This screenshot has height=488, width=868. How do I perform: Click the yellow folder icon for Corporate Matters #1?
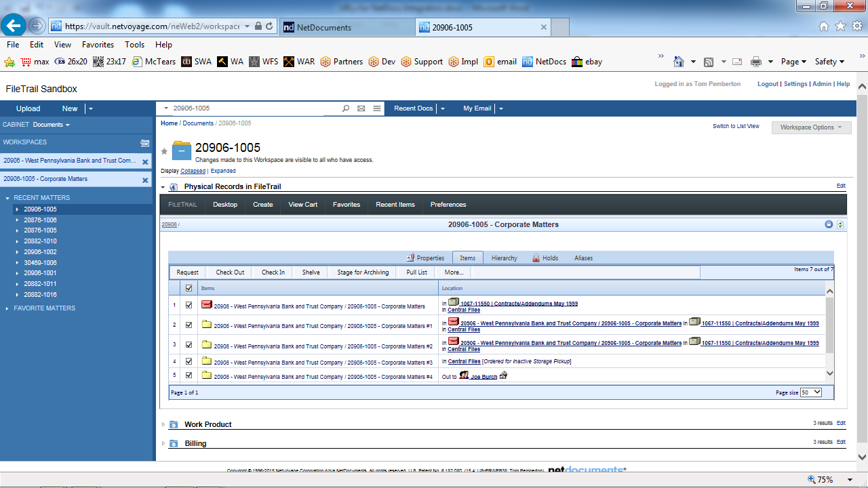207,325
